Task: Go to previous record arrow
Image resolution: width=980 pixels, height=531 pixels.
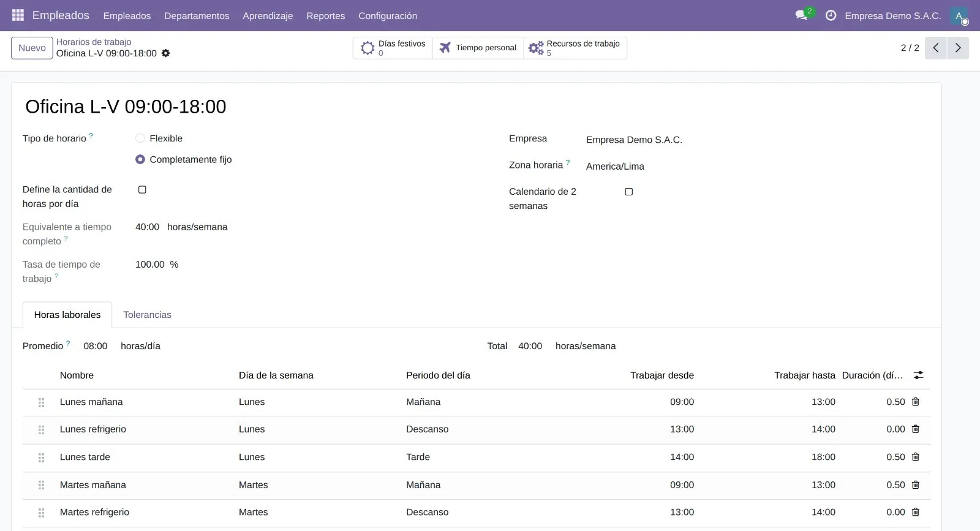Action: point(936,48)
